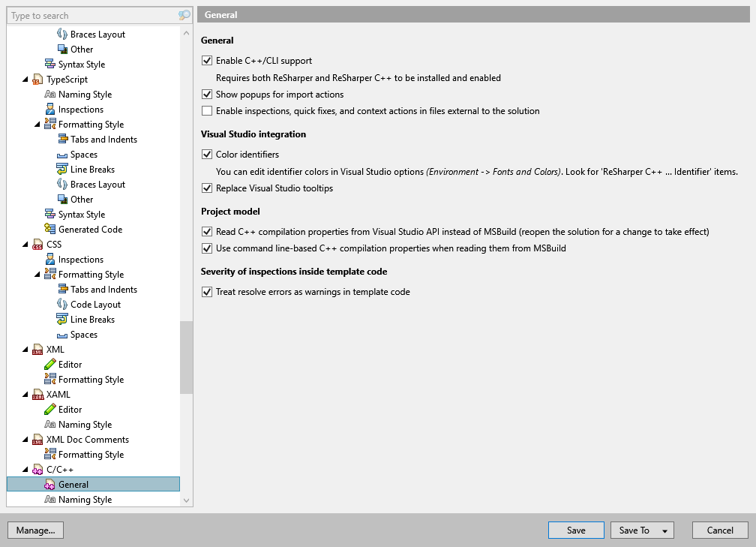Uncheck Enable C++/CLI support
Image resolution: width=756 pixels, height=547 pixels.
click(x=207, y=61)
